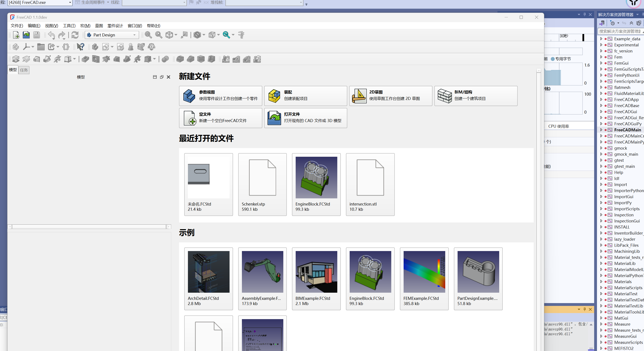The height and width of the screenshot is (351, 644).
Task: Toggle floating of the 模型 panel
Action: (162, 77)
